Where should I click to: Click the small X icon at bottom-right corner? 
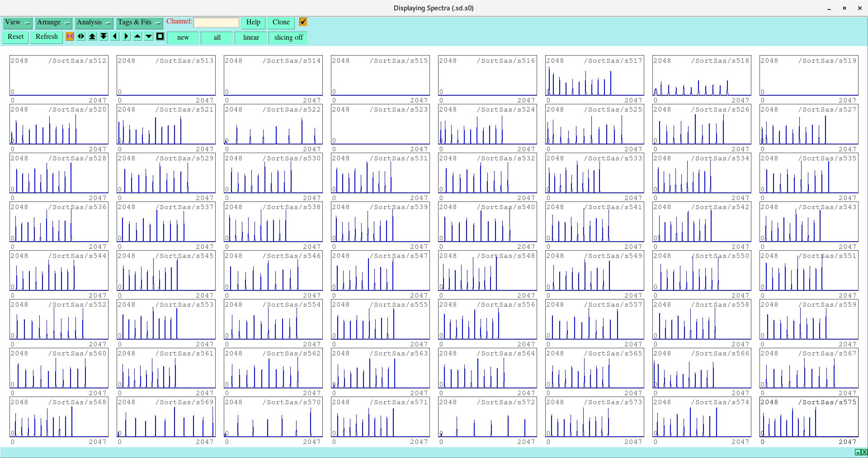864,452
